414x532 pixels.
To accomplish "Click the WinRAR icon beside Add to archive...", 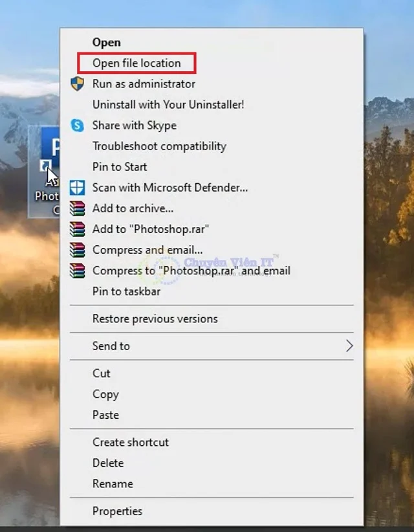I will pos(78,208).
